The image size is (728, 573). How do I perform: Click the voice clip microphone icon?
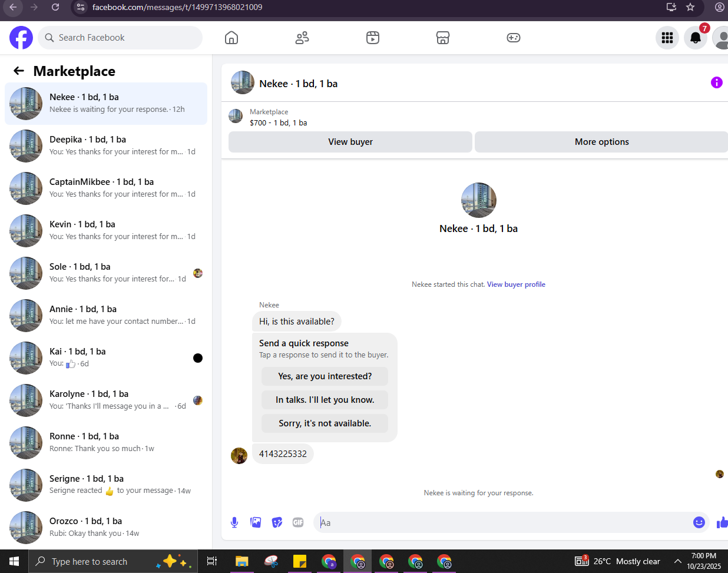tap(234, 522)
